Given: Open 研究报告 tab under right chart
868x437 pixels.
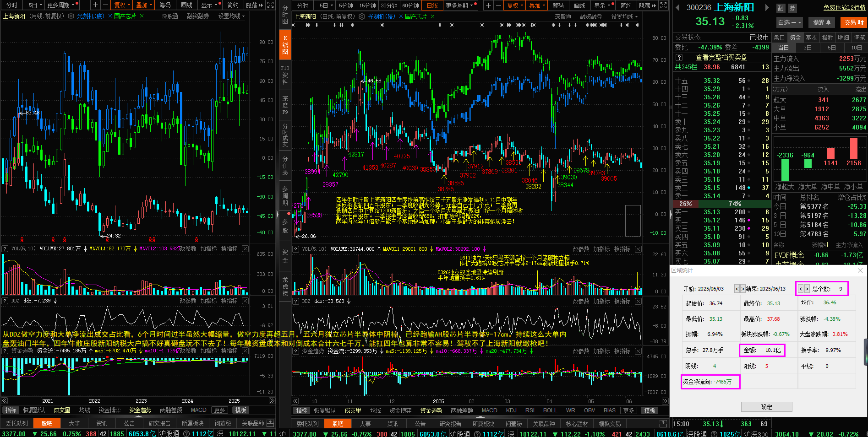Looking at the screenshot, I should click(x=450, y=424).
